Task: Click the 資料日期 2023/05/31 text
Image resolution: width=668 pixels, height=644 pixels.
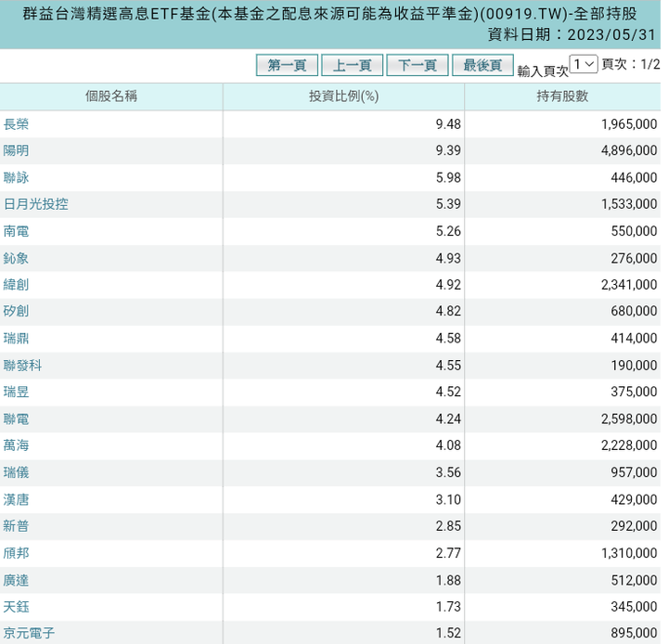Action: [572, 34]
